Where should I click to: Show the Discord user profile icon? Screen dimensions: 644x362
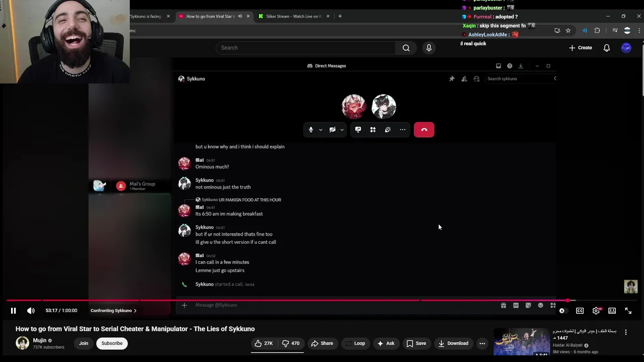click(x=476, y=79)
